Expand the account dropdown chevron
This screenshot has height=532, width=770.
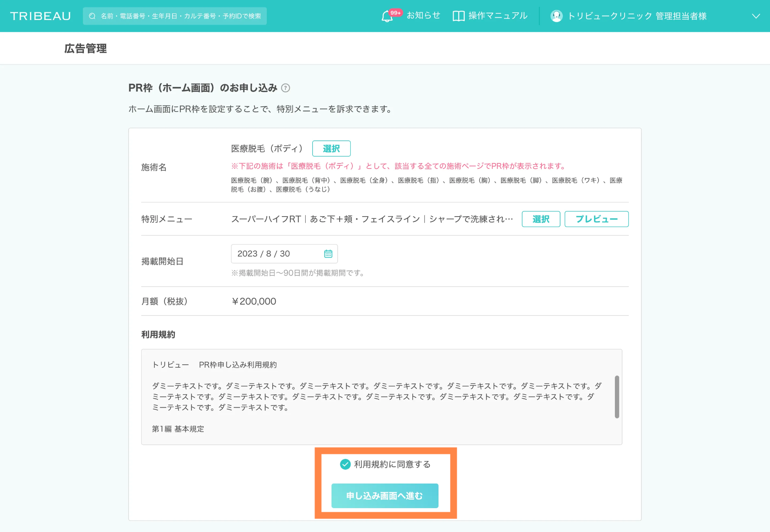(x=756, y=16)
